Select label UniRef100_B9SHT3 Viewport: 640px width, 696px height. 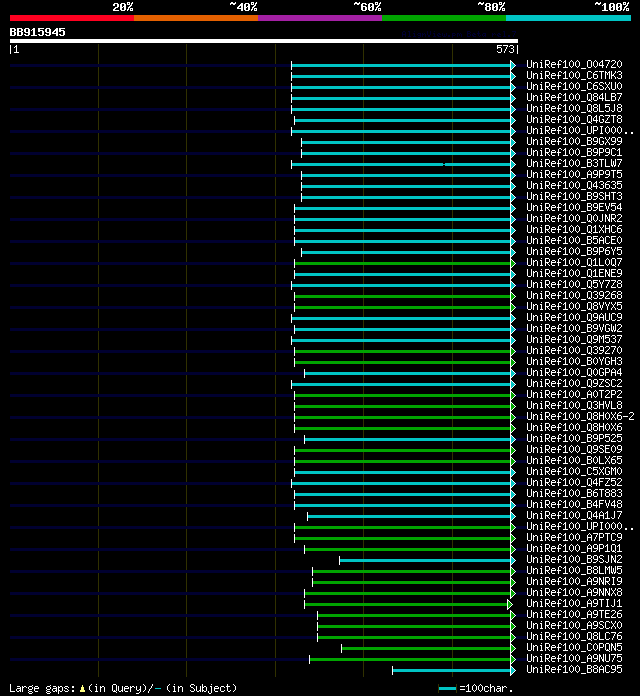pyautogui.click(x=574, y=196)
